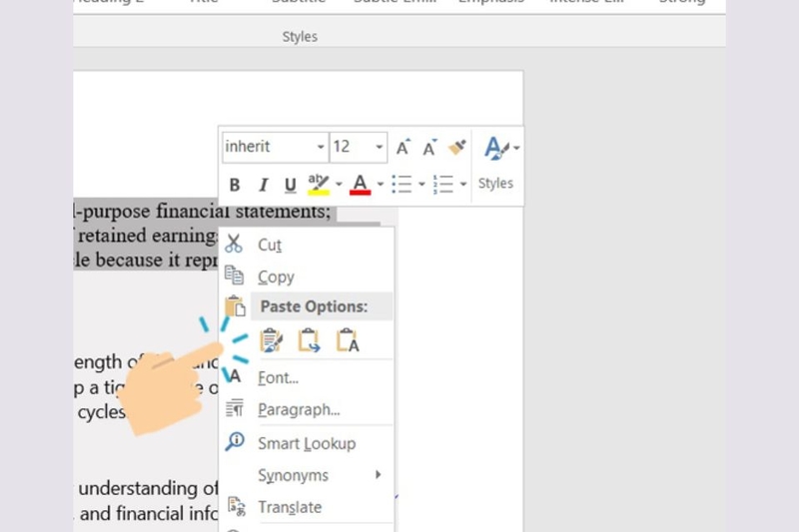Paste with Merge Formatting icon
The image size is (799, 532).
click(x=309, y=340)
